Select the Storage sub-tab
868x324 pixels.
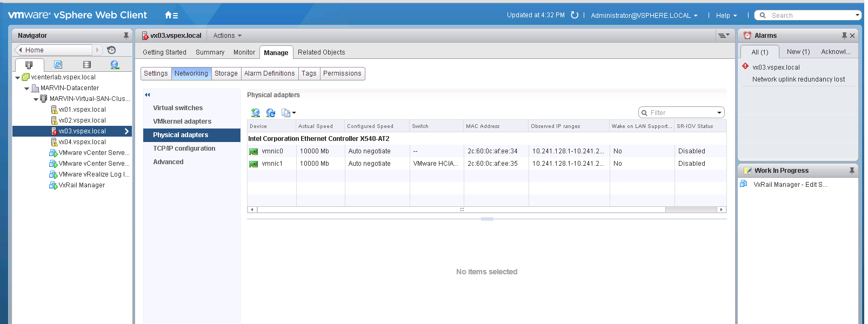tap(226, 73)
